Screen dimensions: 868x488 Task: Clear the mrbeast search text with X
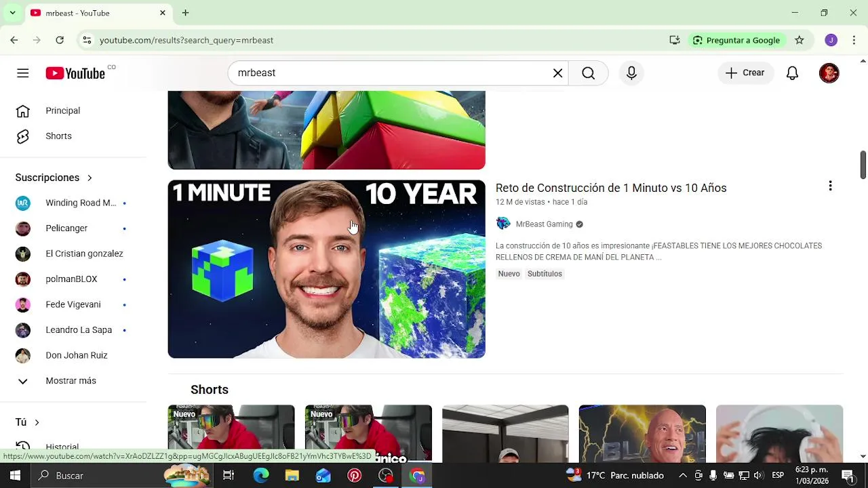tap(558, 73)
